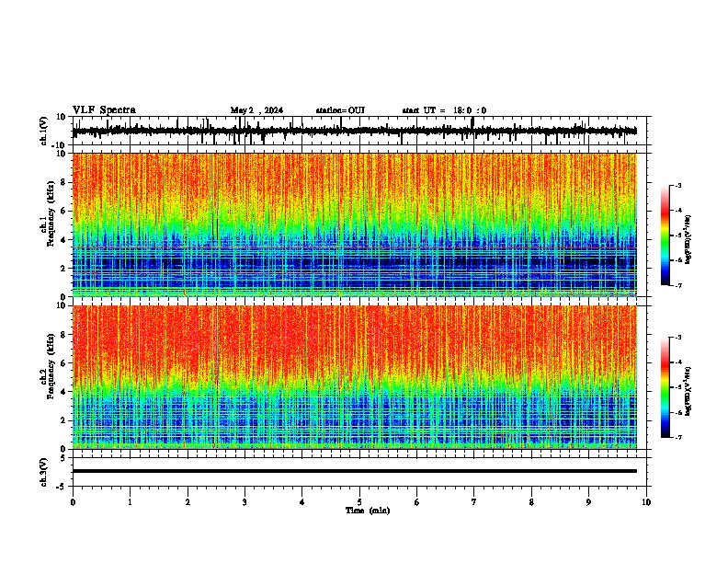The width and height of the screenshot is (728, 563).
Task: Click the time axis tick label '3'
Action: click(x=245, y=502)
